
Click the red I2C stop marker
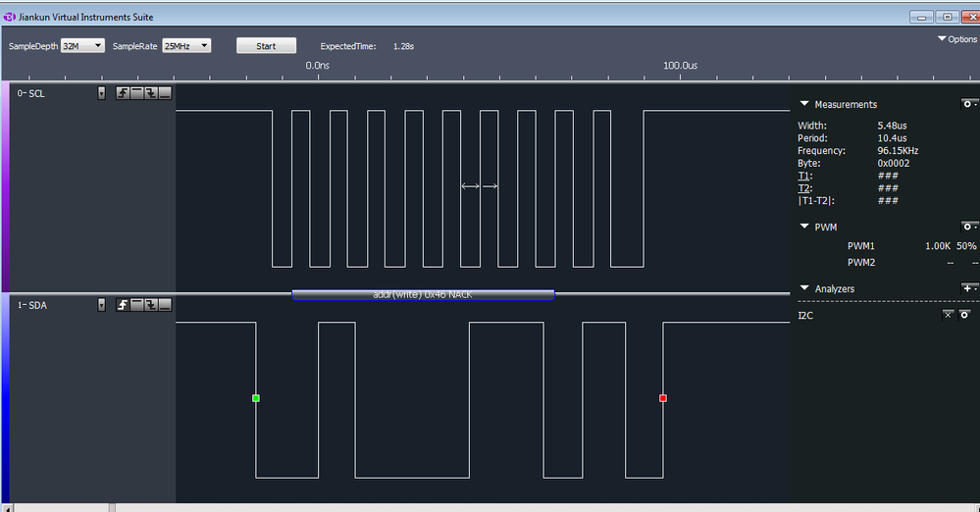click(663, 398)
